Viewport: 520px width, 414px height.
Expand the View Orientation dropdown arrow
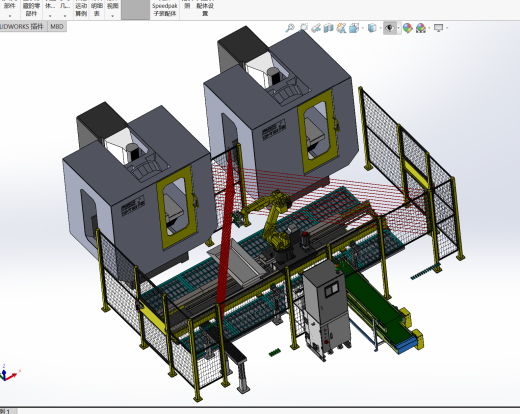(x=362, y=28)
